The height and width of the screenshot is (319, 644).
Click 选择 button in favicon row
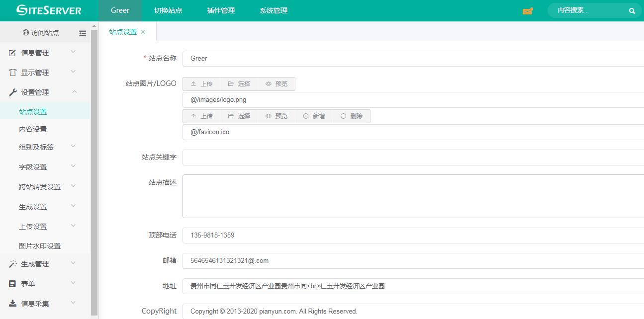pyautogui.click(x=239, y=116)
